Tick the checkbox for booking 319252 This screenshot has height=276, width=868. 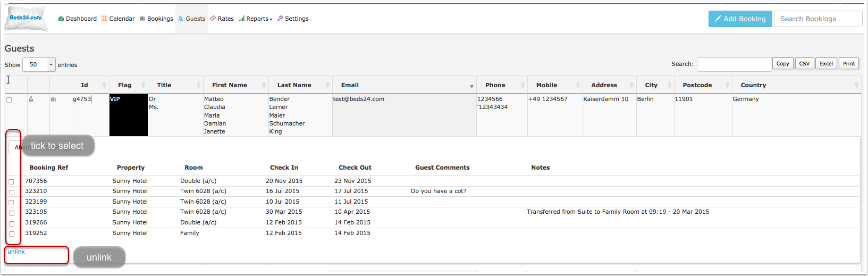click(x=11, y=234)
